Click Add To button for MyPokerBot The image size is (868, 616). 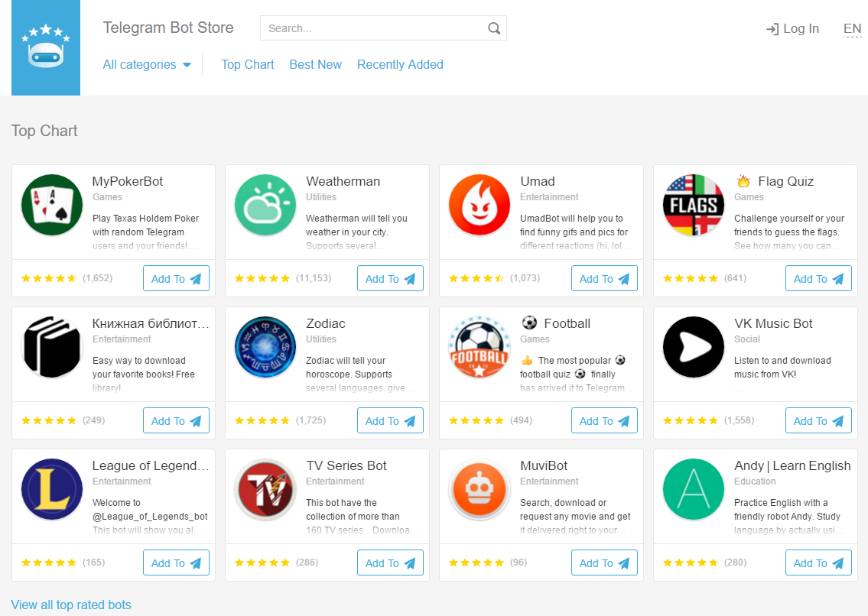tap(176, 278)
